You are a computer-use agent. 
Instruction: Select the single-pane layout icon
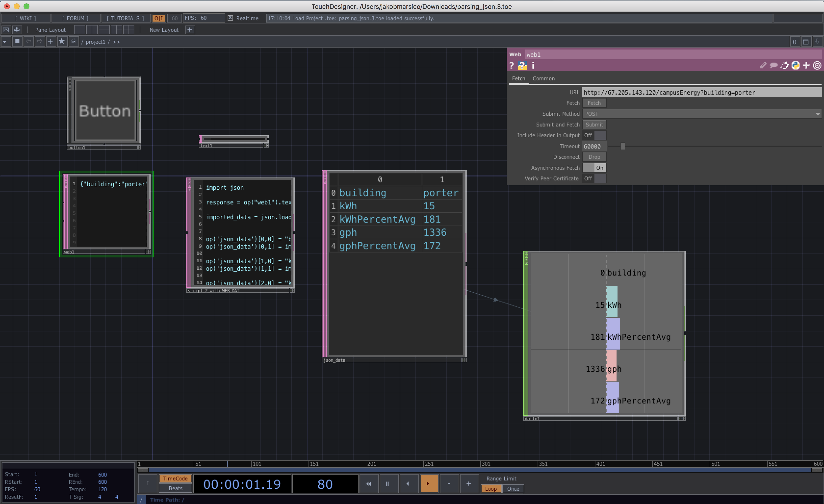click(80, 30)
